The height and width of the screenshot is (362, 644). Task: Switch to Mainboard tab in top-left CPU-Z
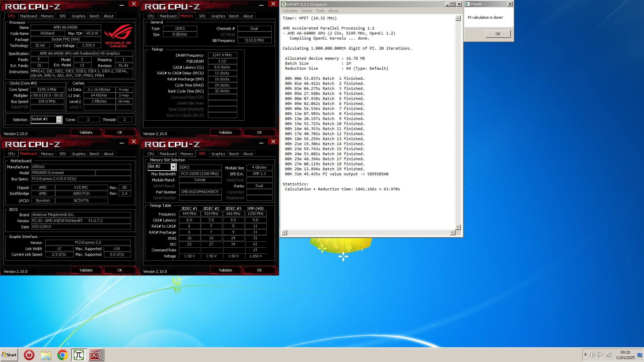coord(29,16)
